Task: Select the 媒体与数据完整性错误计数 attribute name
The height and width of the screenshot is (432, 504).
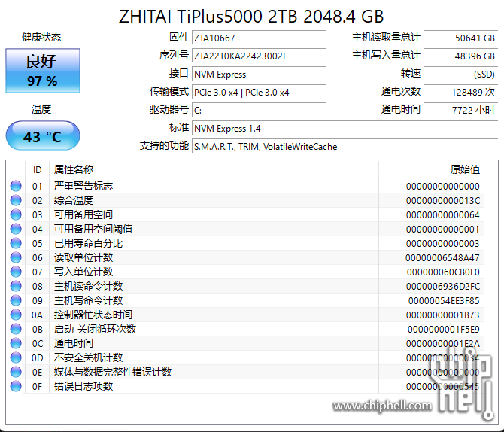Action: click(x=113, y=372)
